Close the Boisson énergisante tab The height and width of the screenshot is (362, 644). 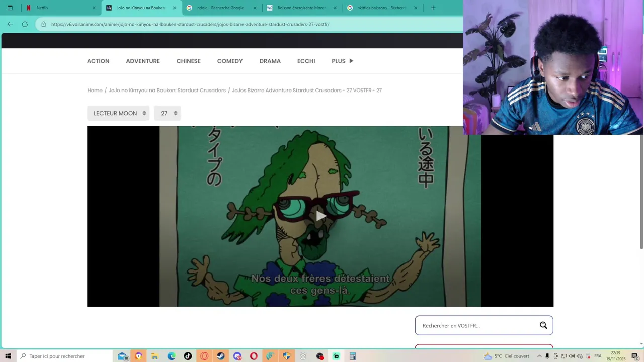[335, 8]
